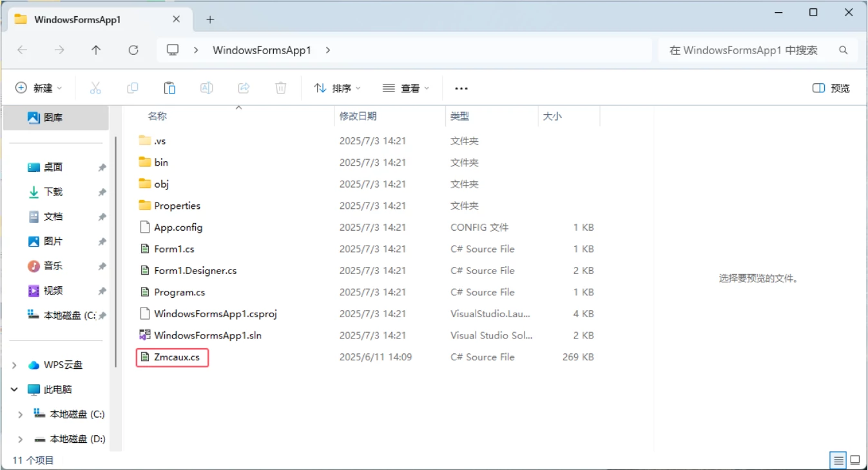Expand the WPS云盘 sidebar entry
Image resolution: width=868 pixels, height=470 pixels.
14,364
